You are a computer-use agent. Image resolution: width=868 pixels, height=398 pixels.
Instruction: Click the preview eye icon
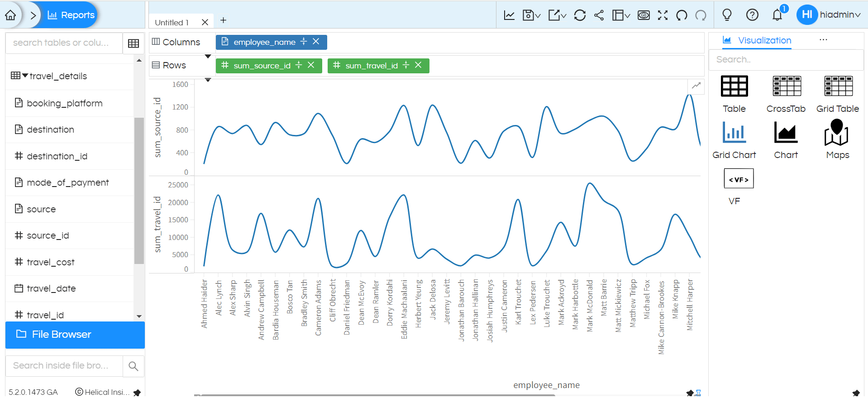click(644, 15)
